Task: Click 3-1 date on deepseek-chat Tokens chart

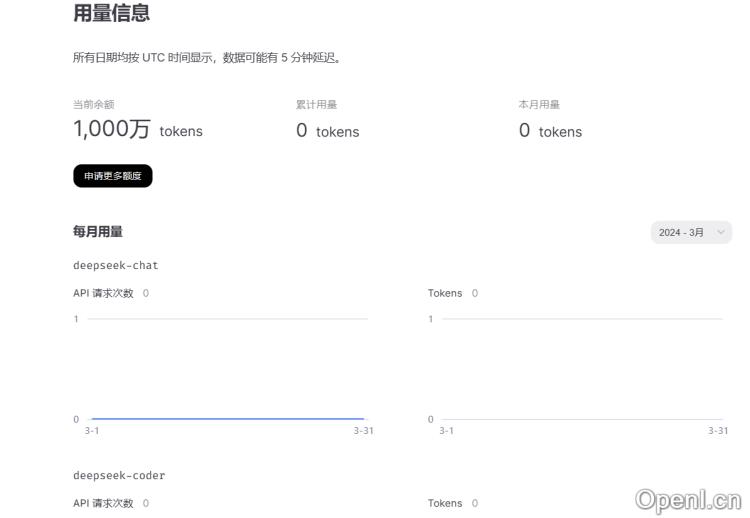Action: coord(446,431)
